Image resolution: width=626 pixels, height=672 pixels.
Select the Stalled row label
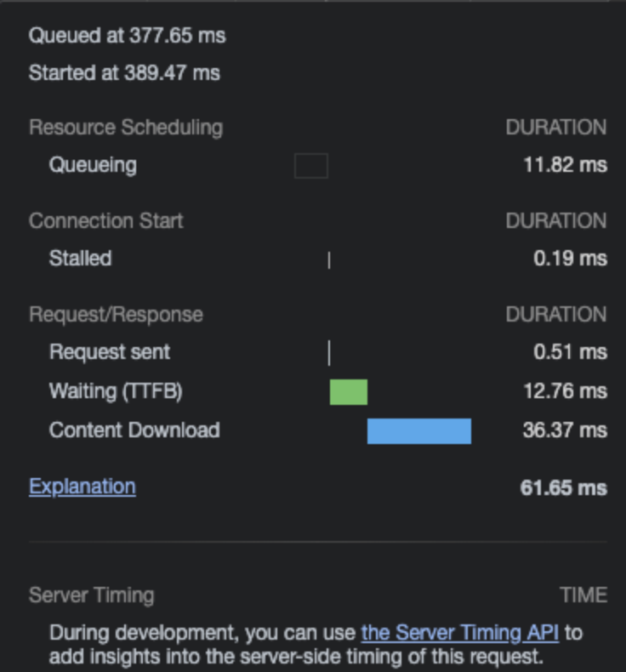click(80, 259)
